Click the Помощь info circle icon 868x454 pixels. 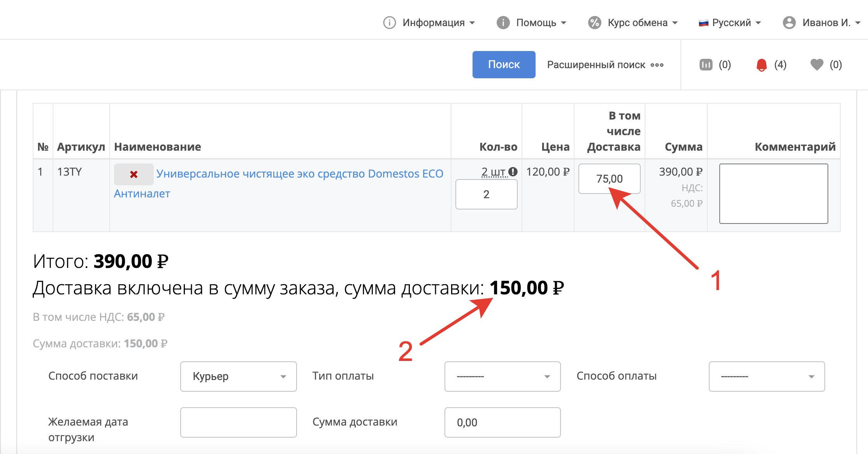point(503,23)
